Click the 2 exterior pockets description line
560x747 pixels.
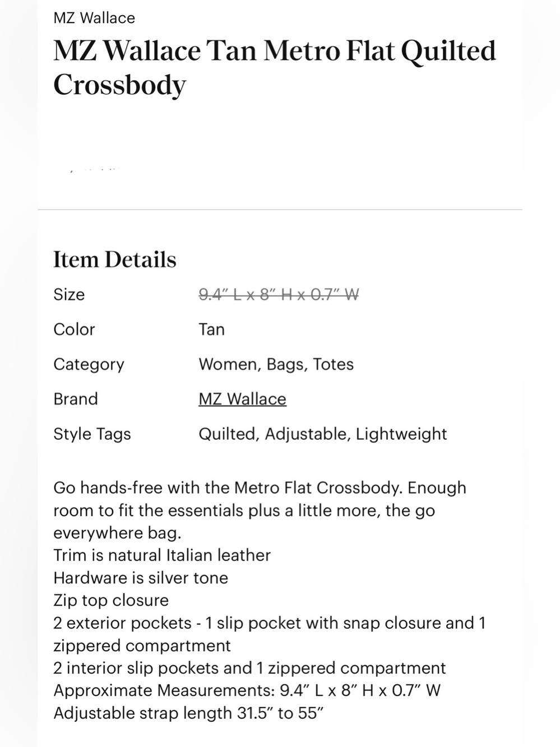pyautogui.click(x=270, y=634)
